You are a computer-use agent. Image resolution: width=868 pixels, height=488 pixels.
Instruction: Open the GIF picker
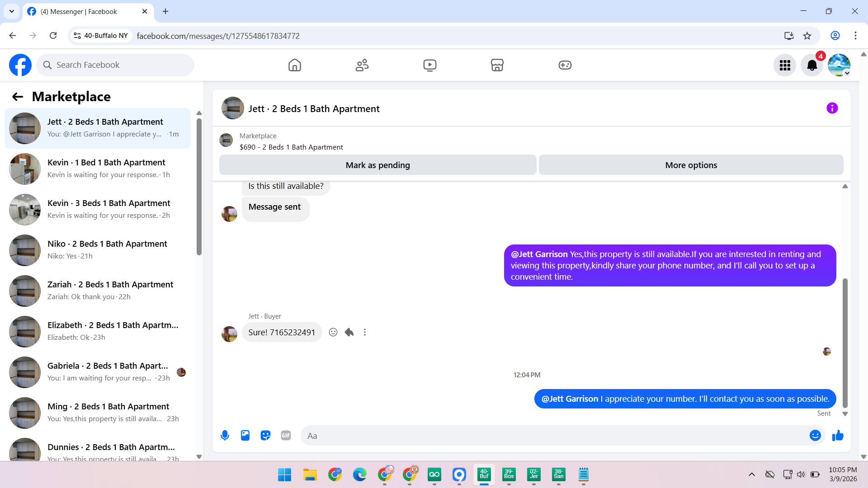[286, 436]
